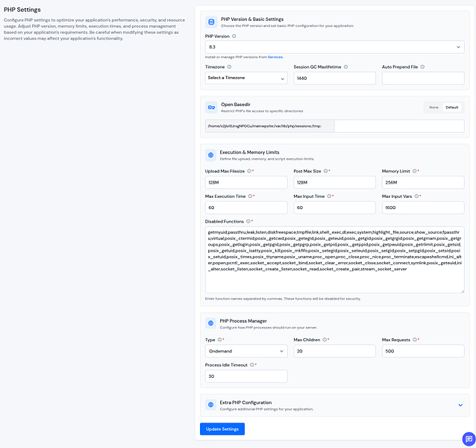The width and height of the screenshot is (476, 448).
Task: Click the PHP Version & Basic Settings section icon
Action: click(x=211, y=22)
